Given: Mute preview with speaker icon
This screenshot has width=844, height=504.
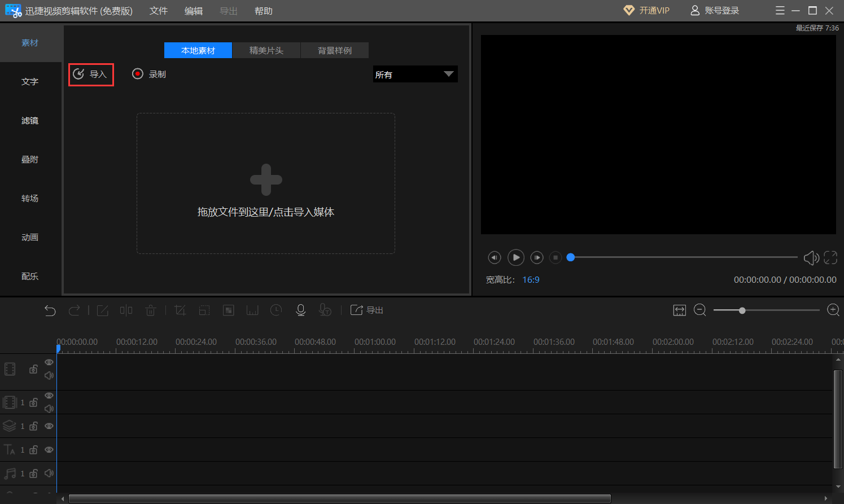Looking at the screenshot, I should click(x=811, y=258).
